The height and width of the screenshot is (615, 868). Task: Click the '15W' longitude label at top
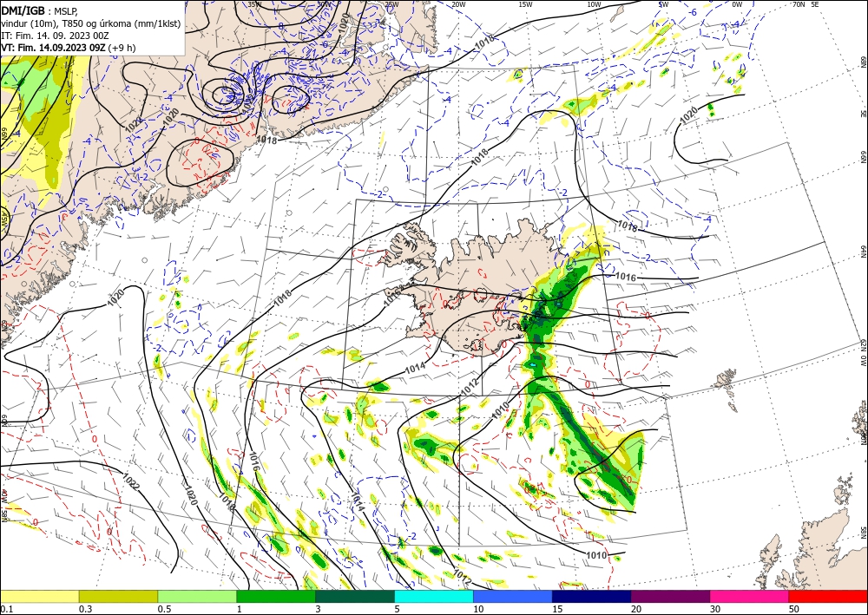tap(525, 4)
